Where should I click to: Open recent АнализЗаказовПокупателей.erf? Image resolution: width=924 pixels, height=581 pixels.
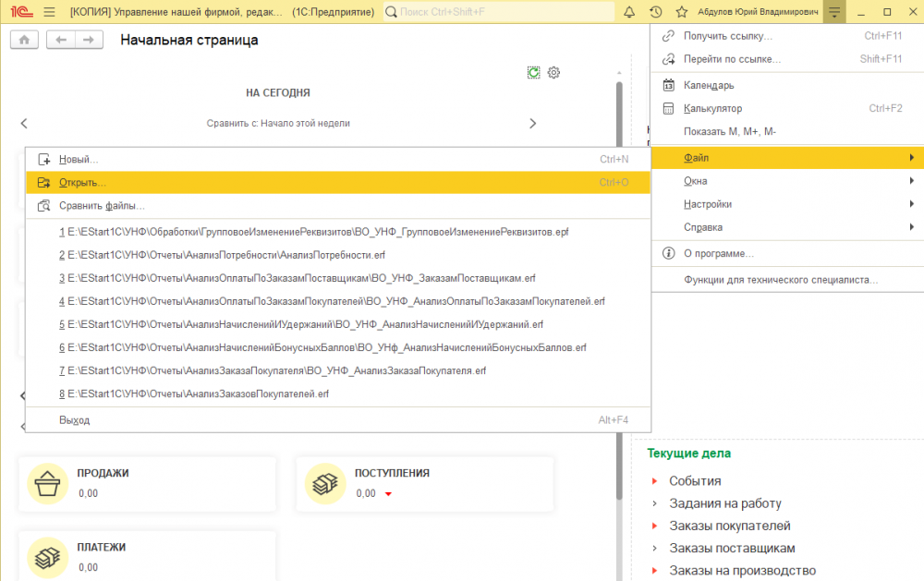338,393
